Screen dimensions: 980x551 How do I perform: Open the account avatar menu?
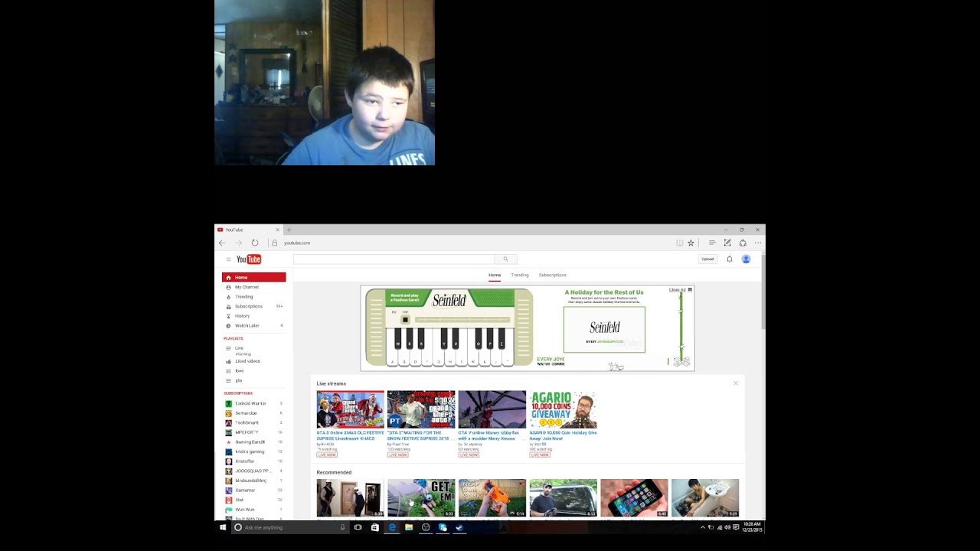tap(746, 259)
